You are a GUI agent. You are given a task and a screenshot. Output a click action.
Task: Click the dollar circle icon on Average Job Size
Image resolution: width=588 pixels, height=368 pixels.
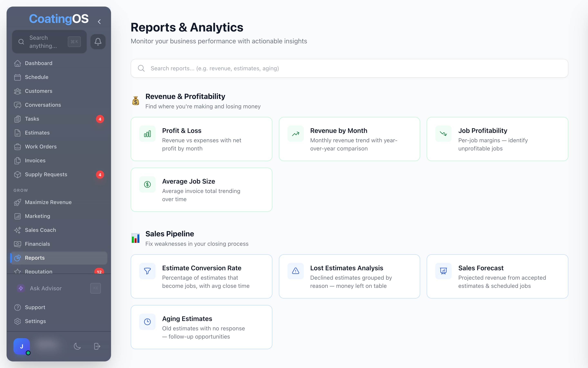click(147, 184)
